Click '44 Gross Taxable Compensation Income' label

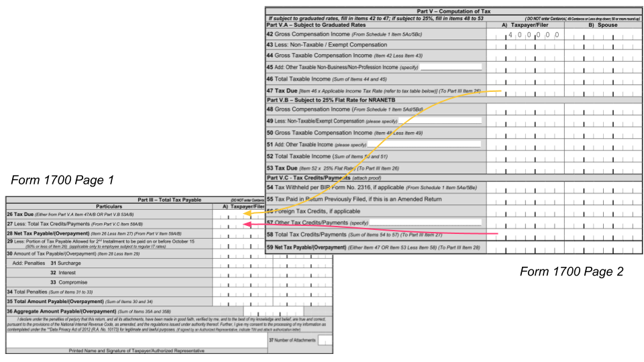pyautogui.click(x=344, y=56)
